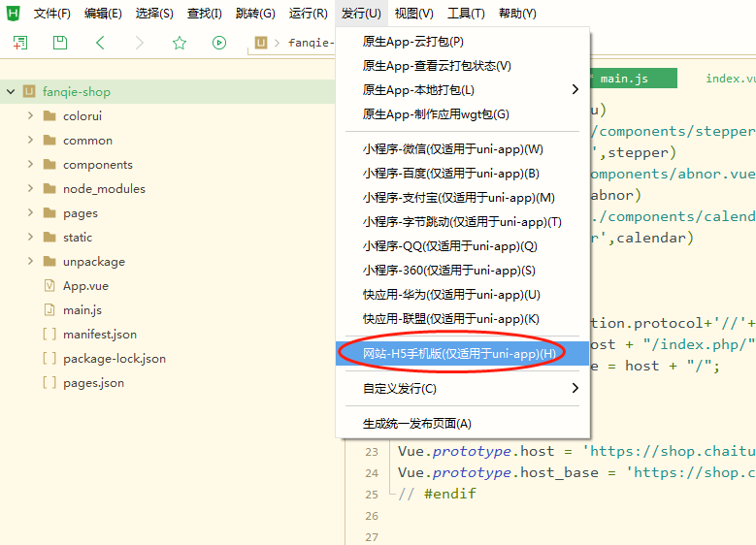Close the 发行(U) menu
Image resolution: width=756 pixels, height=545 pixels.
[x=361, y=14]
